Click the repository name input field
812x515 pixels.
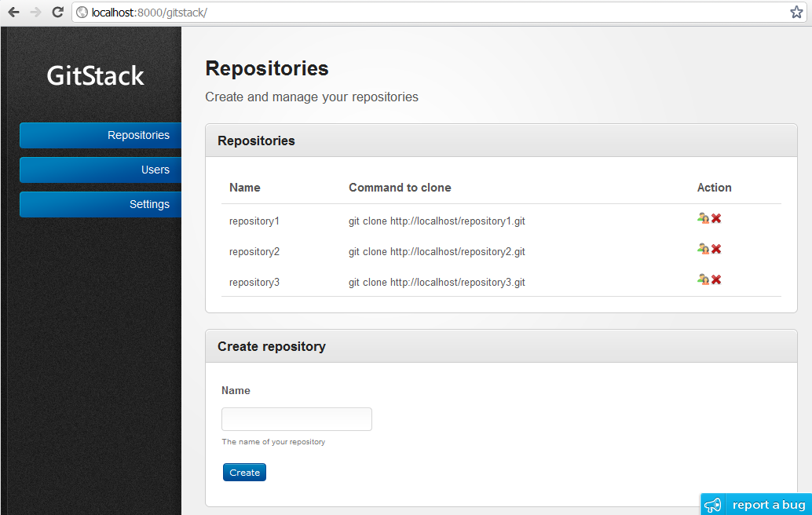296,418
